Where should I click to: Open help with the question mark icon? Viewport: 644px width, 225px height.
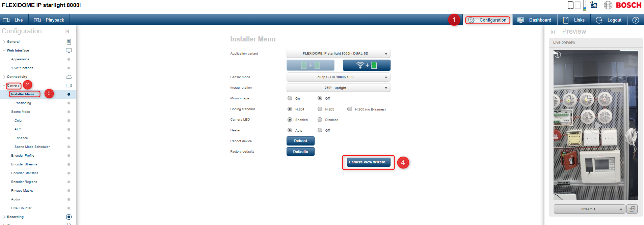click(636, 20)
